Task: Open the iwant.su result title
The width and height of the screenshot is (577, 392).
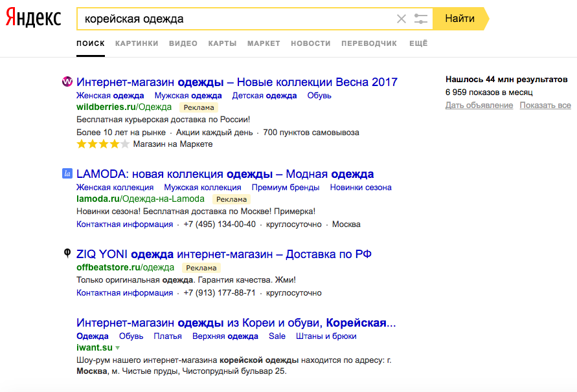Action: point(236,323)
